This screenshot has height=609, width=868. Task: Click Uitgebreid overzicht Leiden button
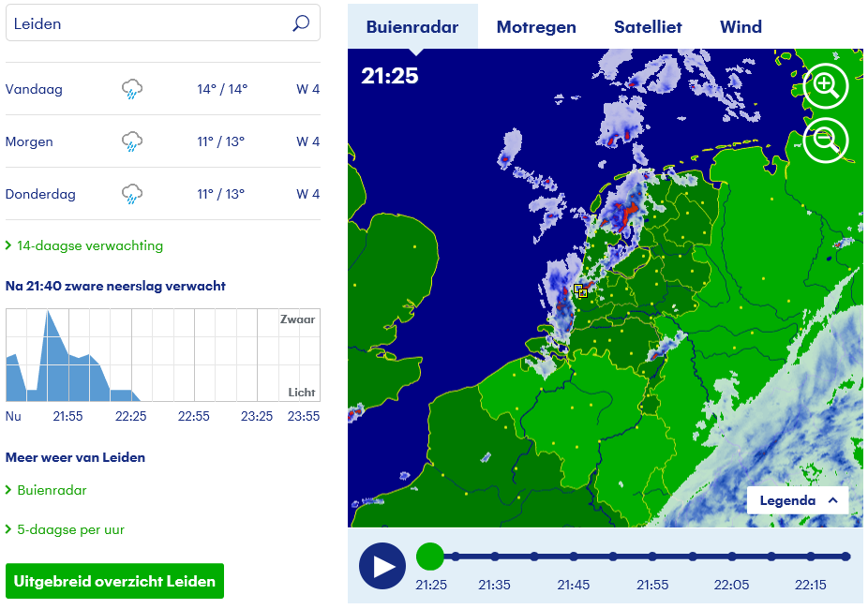pos(114,581)
